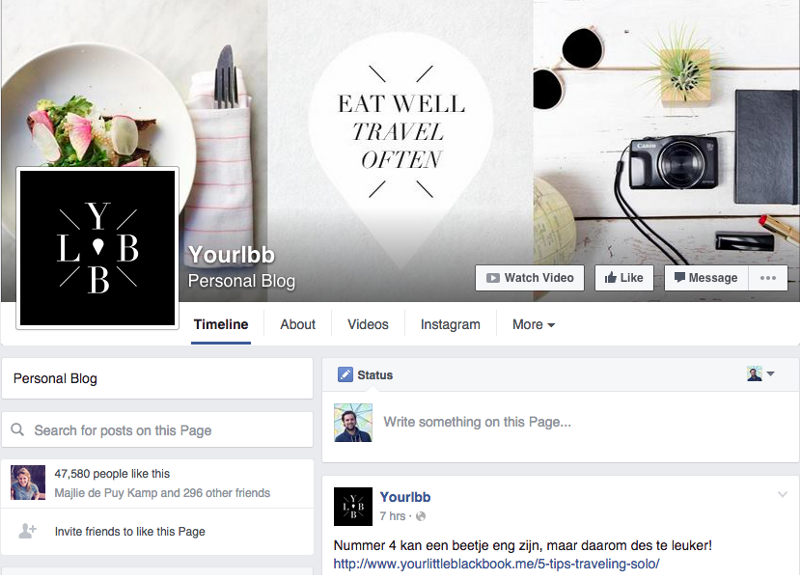Expand the More tab dropdown
This screenshot has height=575, width=800.
534,324
